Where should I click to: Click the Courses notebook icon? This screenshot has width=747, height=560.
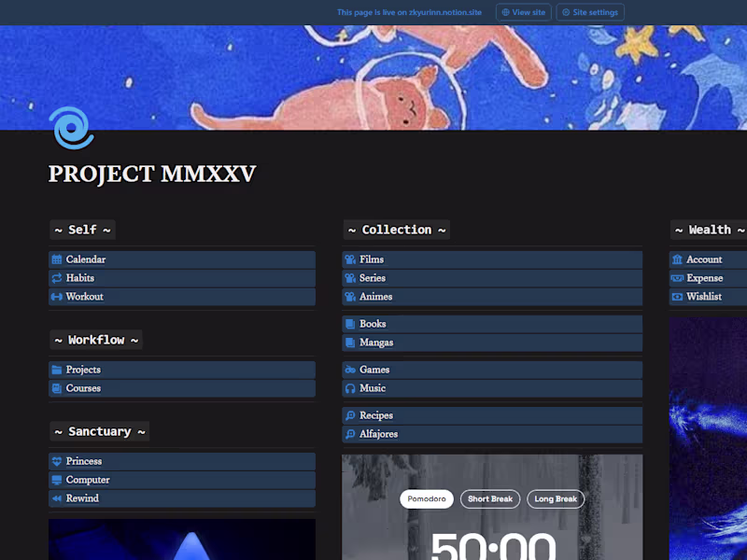click(57, 388)
